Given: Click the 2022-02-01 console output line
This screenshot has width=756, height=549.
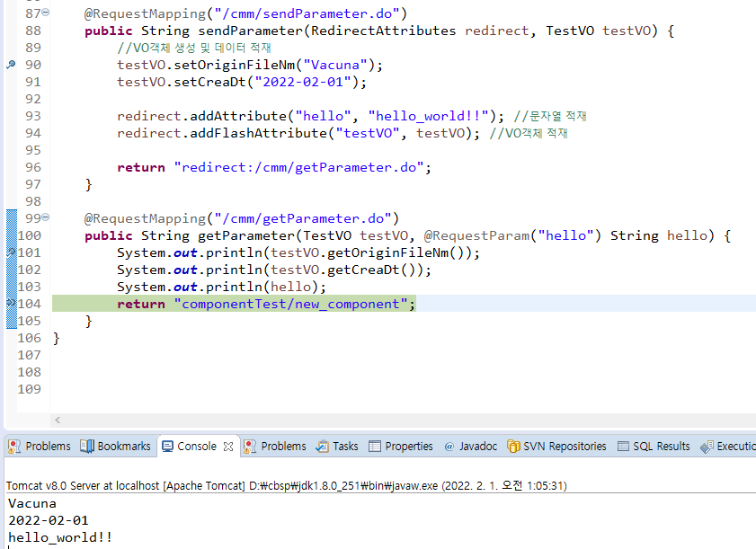Looking at the screenshot, I should point(49,520).
